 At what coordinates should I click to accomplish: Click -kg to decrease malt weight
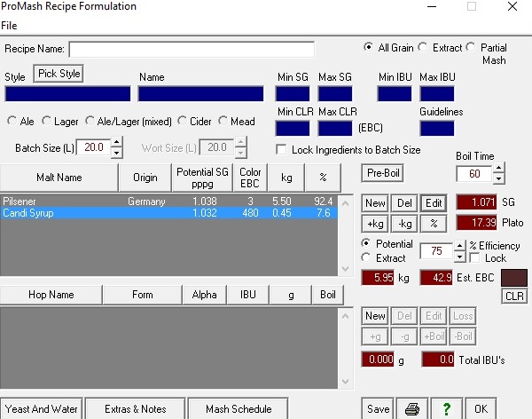404,224
